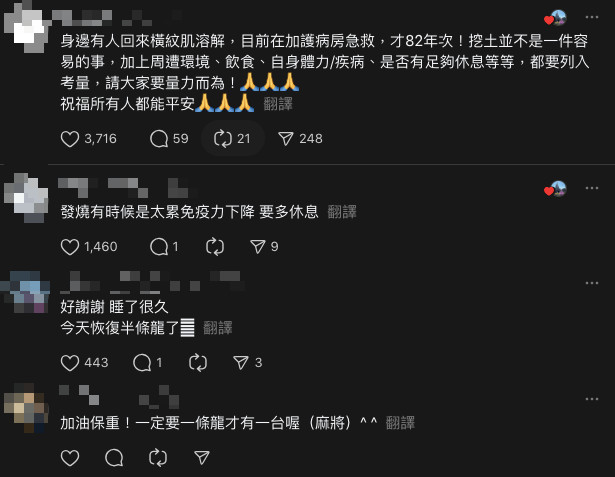615x477 pixels.
Task: Translate the 加油保重 comment
Action: click(400, 423)
